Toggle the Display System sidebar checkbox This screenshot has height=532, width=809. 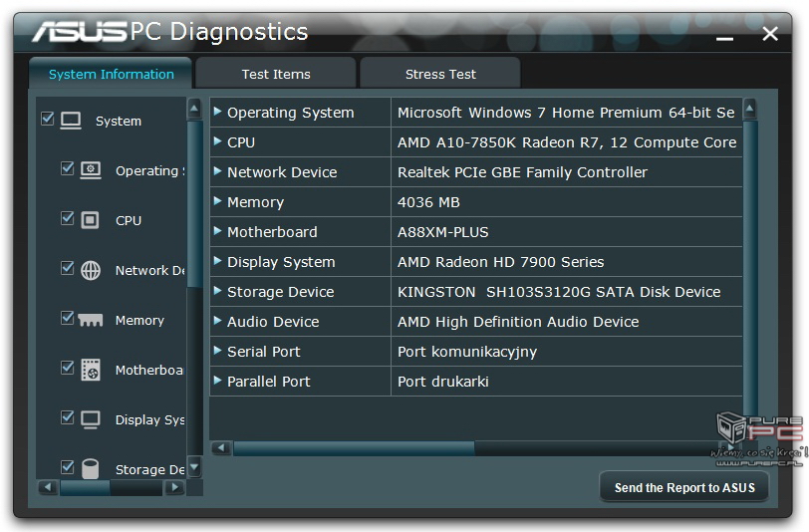coord(68,416)
